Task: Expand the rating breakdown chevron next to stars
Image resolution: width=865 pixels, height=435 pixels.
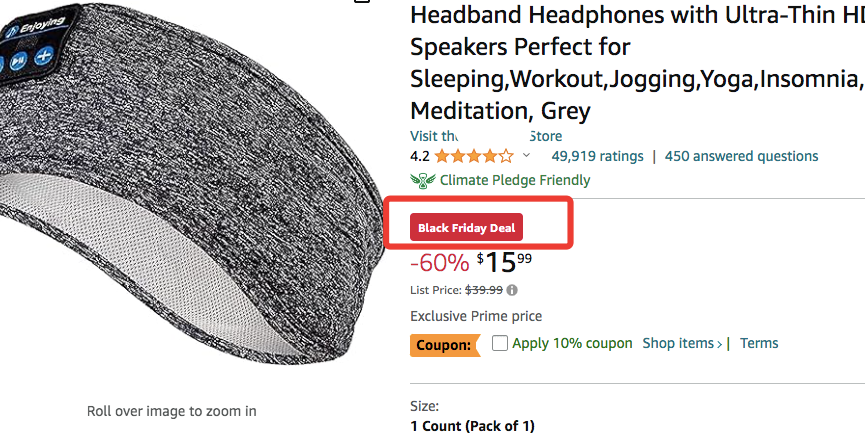Action: (527, 156)
